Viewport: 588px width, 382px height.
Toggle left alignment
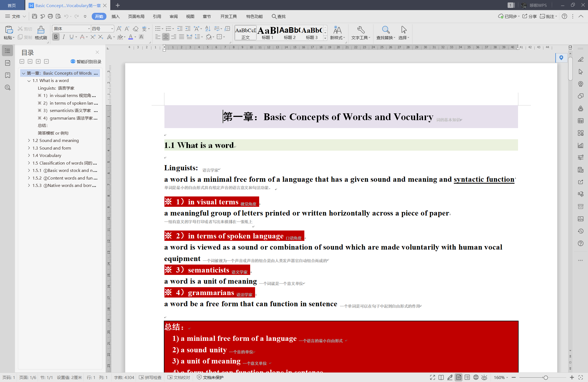(x=158, y=37)
